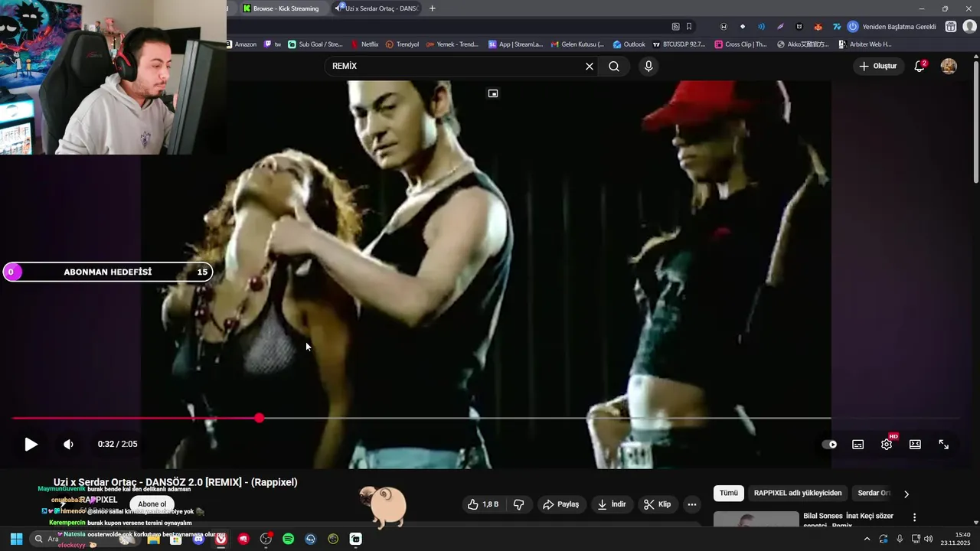Switch to theater mode view
Viewport: 980px width, 551px height.
pos(915,445)
